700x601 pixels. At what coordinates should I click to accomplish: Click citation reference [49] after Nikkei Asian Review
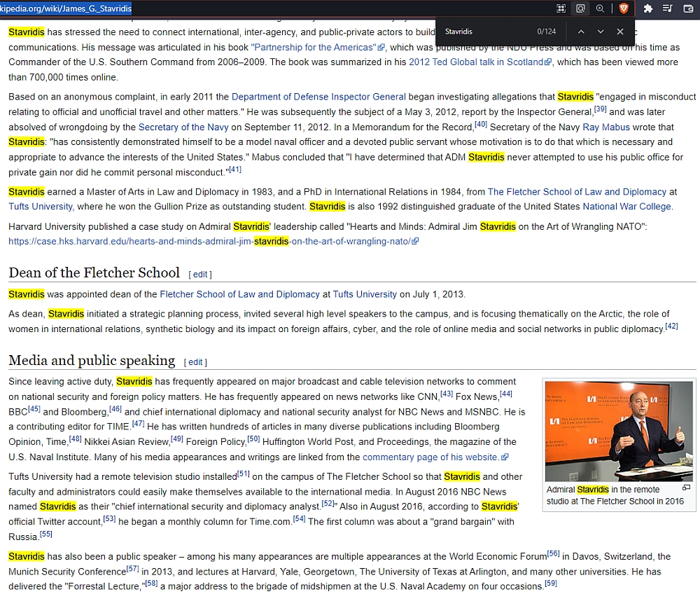click(177, 438)
